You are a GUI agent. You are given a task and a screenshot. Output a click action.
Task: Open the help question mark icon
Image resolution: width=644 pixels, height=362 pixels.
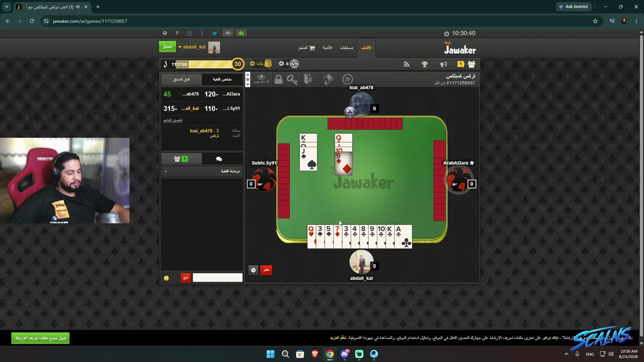[x=177, y=33]
